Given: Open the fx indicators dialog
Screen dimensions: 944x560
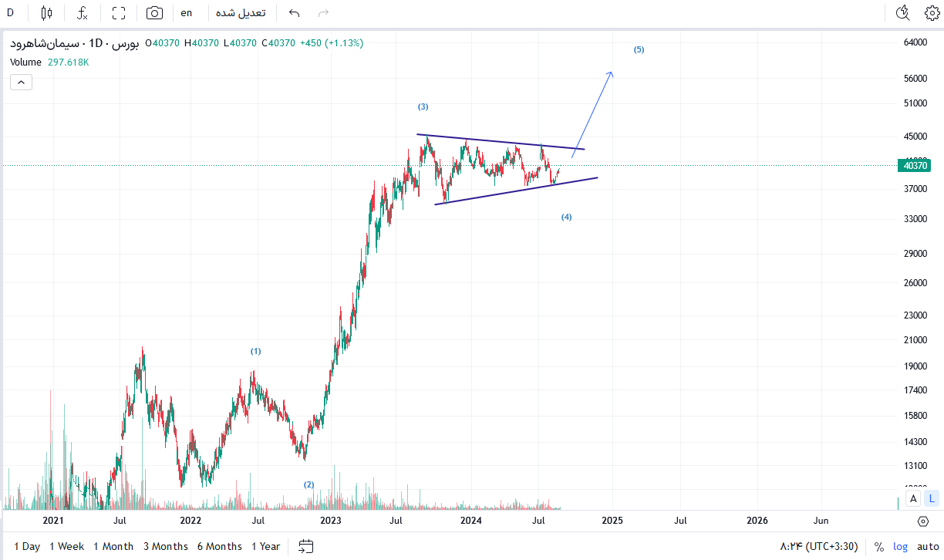Looking at the screenshot, I should (82, 13).
